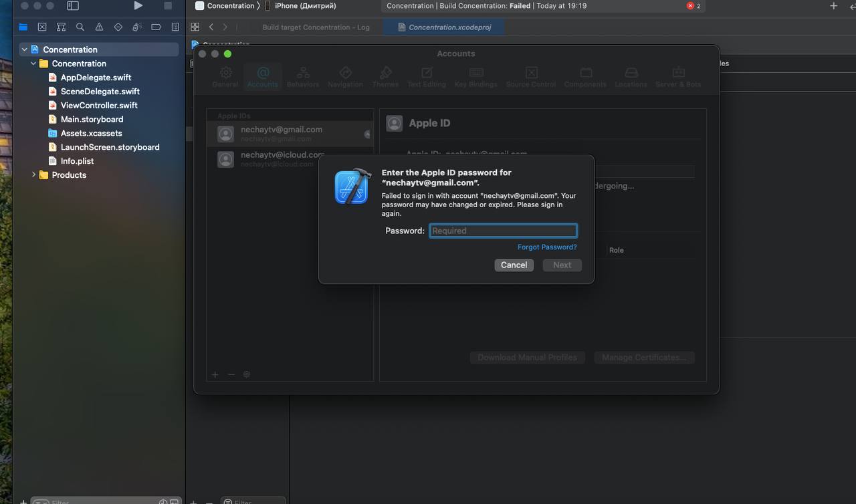Open Themes preferences tab
This screenshot has height=504, width=856.
385,77
